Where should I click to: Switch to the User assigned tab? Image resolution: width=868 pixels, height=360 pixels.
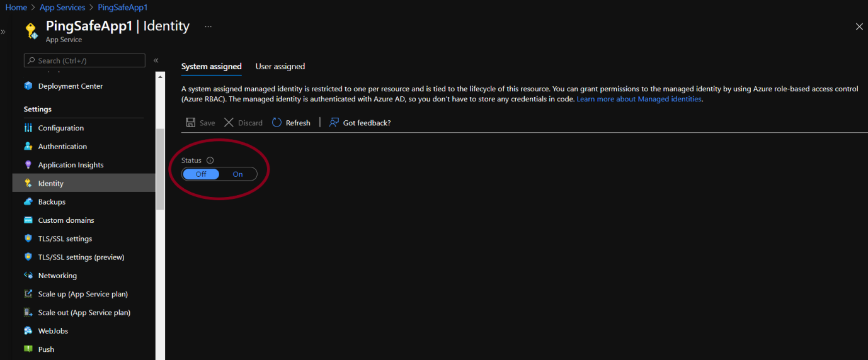280,67
